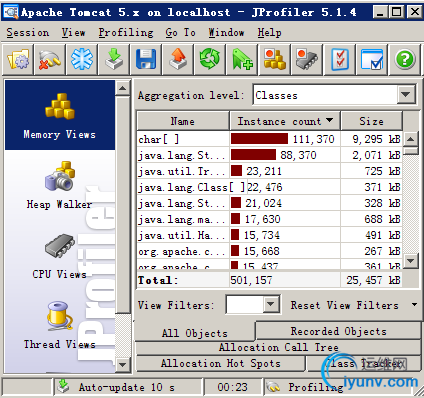Open the Start Center folder-with-gear toolbar icon
424x398 pixels.
point(18,60)
